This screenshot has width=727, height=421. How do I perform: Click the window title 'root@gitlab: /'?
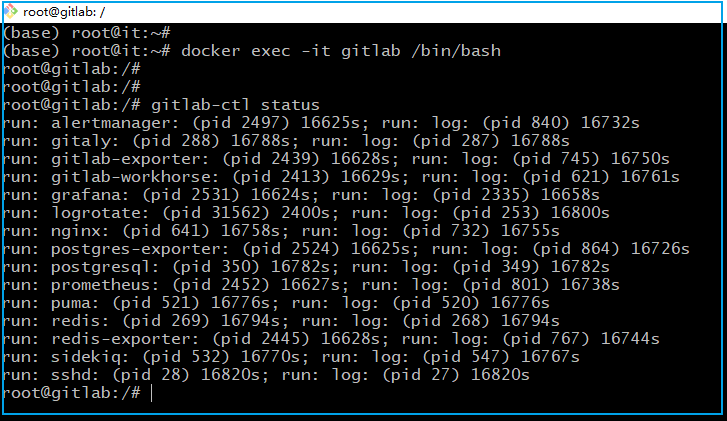(x=64, y=12)
